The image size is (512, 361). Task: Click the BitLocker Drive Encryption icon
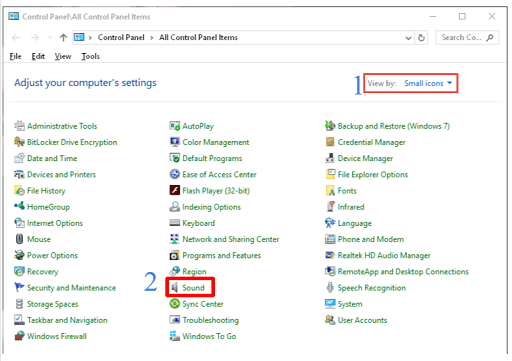tap(19, 142)
